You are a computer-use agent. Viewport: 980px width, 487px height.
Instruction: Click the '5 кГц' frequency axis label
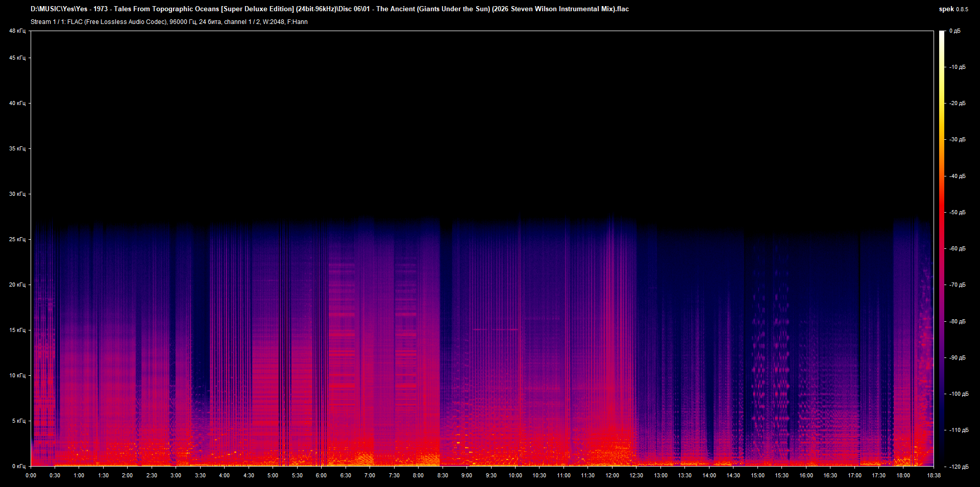(19, 421)
